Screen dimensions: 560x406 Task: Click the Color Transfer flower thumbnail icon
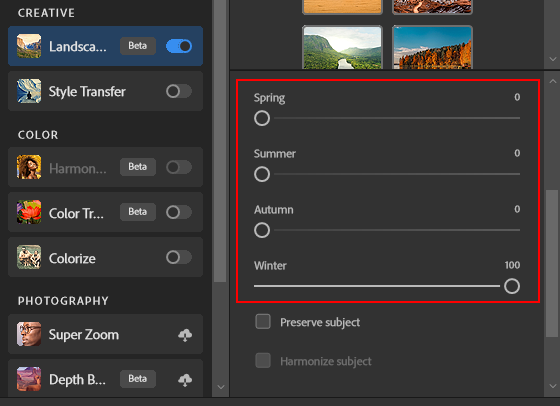point(29,212)
